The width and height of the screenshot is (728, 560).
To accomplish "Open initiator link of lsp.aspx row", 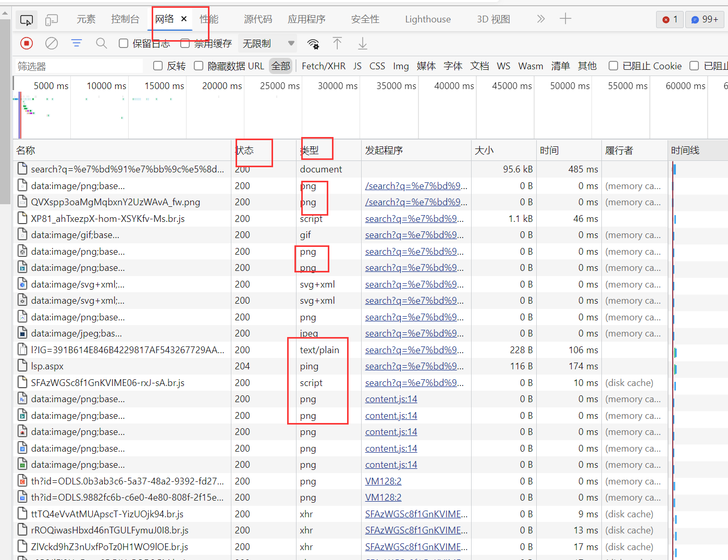I will (414, 366).
